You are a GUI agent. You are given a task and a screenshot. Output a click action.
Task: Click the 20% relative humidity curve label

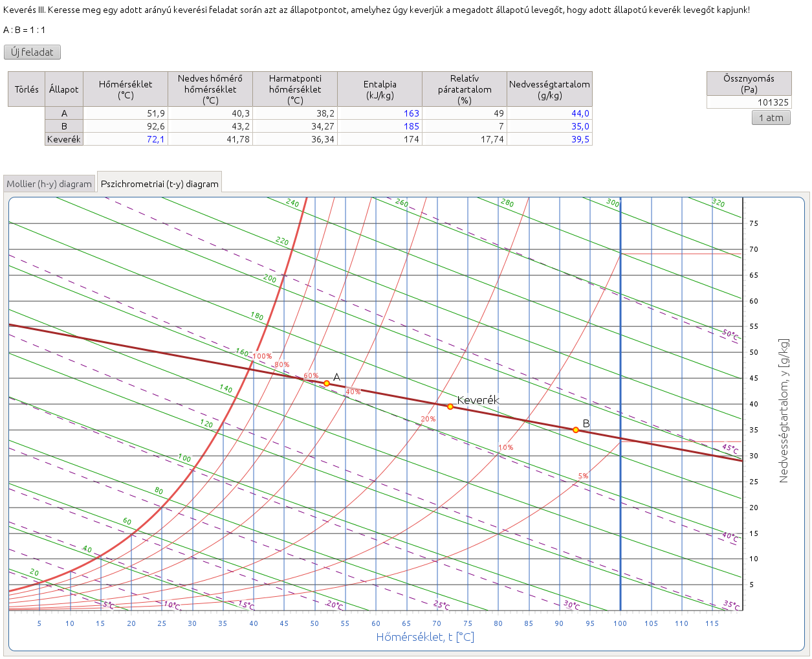[428, 419]
